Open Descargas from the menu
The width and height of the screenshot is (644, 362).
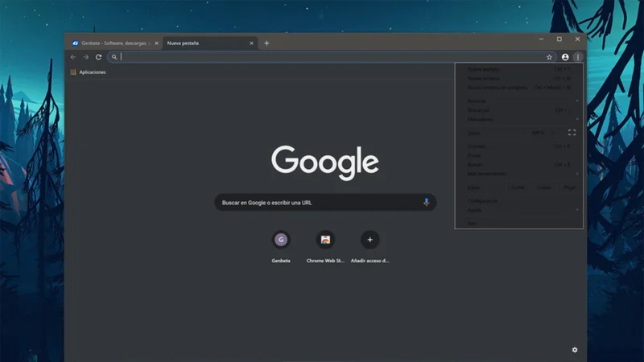click(x=518, y=110)
